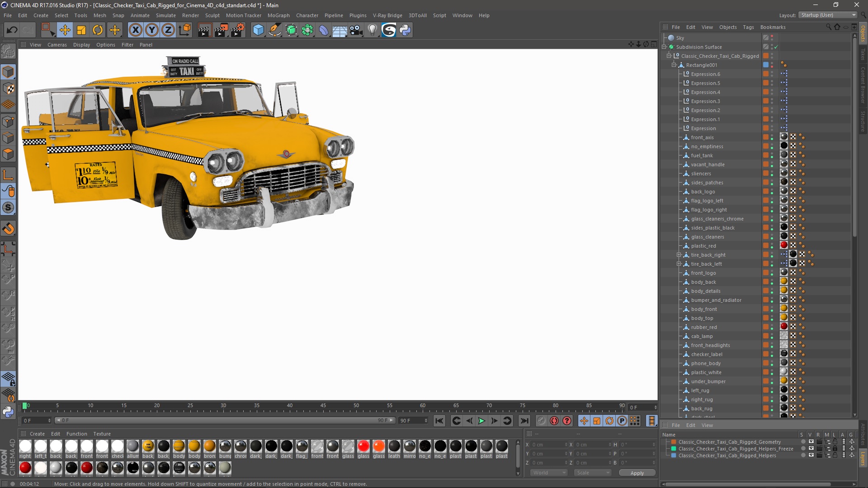
Task: Open the Takes side tab
Action: coord(863,54)
